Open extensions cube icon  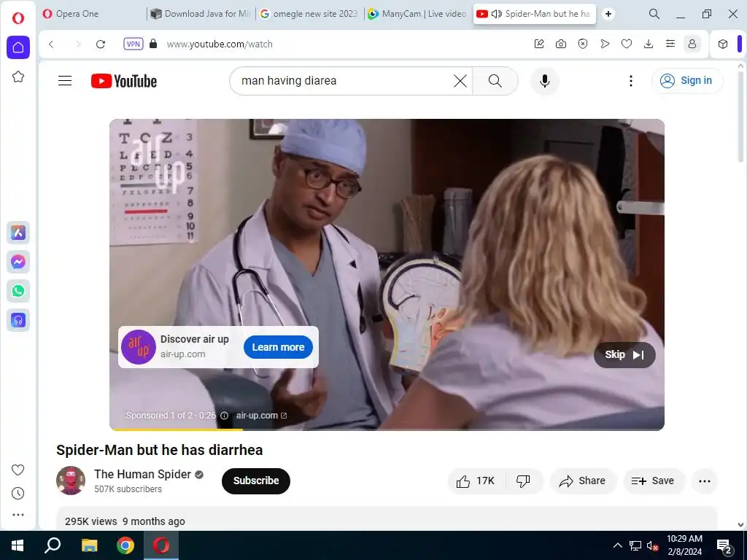(723, 44)
